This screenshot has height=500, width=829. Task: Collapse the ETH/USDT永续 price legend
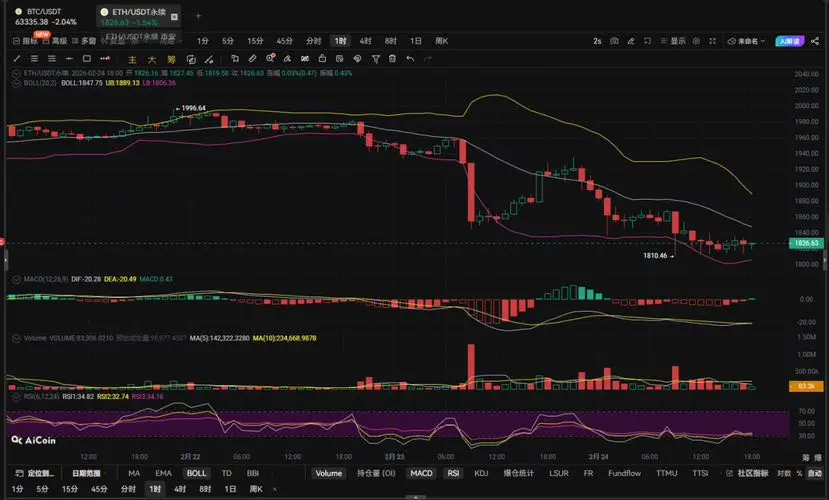pyautogui.click(x=16, y=73)
